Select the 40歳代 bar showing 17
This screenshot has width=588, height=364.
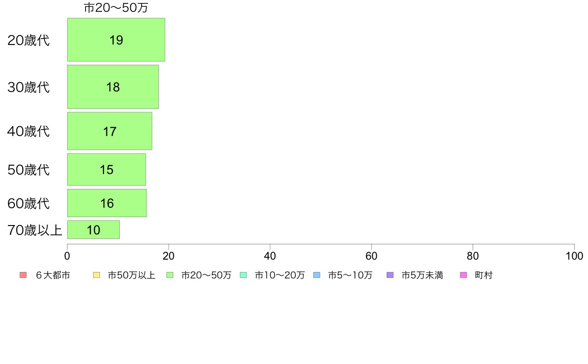coord(109,131)
